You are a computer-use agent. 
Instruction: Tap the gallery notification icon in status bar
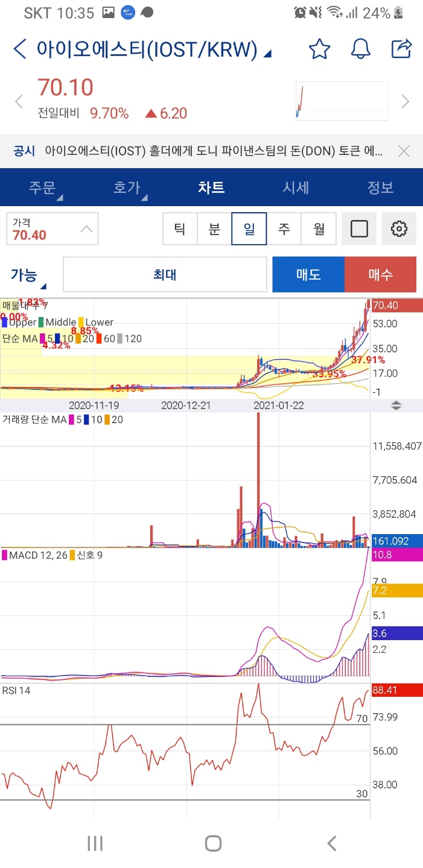[x=109, y=12]
